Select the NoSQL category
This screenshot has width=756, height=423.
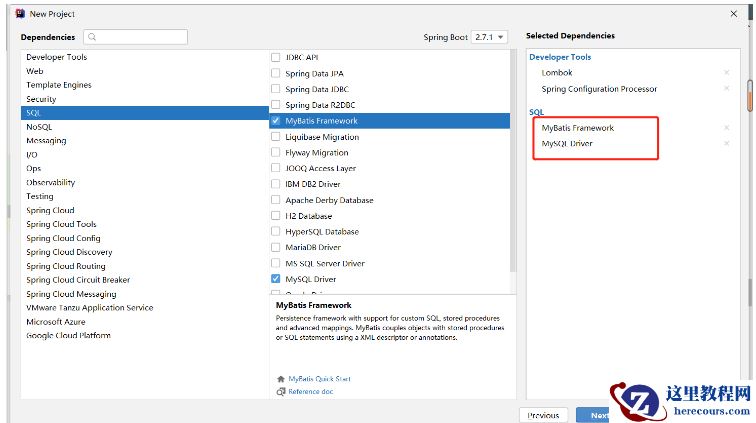[39, 127]
